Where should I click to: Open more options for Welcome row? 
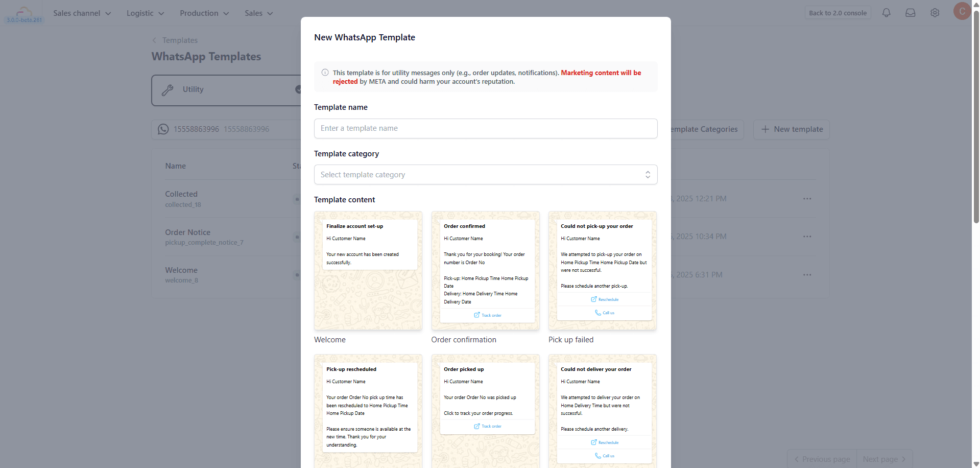[807, 275]
